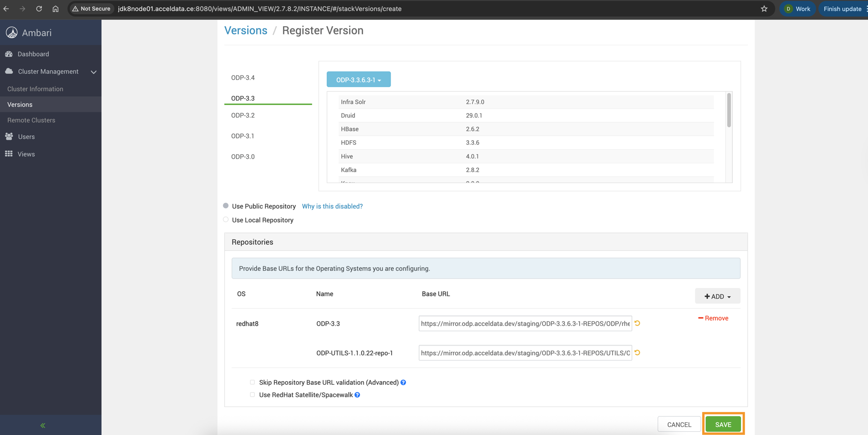The image size is (868, 435).
Task: Undo changes to ODP-3.3 base URL
Action: (x=637, y=323)
